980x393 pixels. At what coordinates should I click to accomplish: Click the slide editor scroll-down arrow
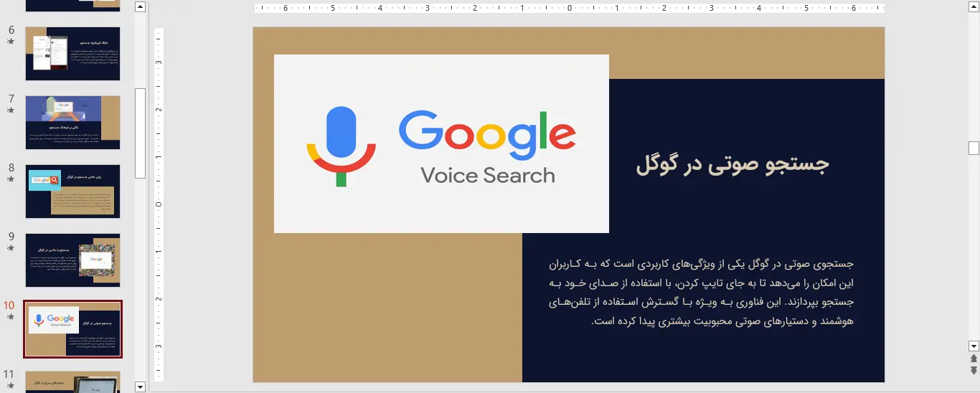[974, 345]
